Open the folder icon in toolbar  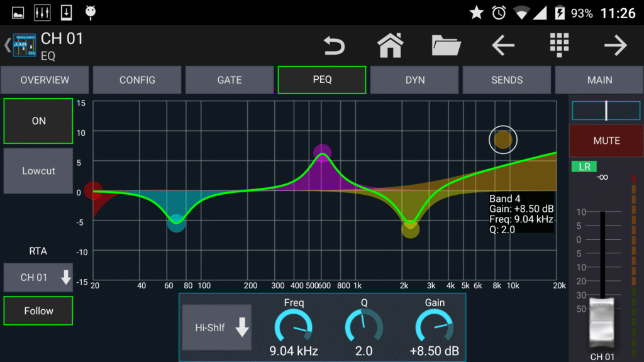coord(447,46)
